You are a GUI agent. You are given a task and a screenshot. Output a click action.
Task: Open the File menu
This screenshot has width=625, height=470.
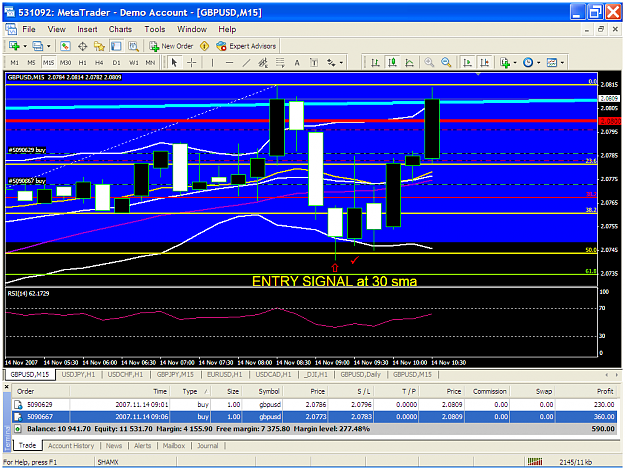29,29
